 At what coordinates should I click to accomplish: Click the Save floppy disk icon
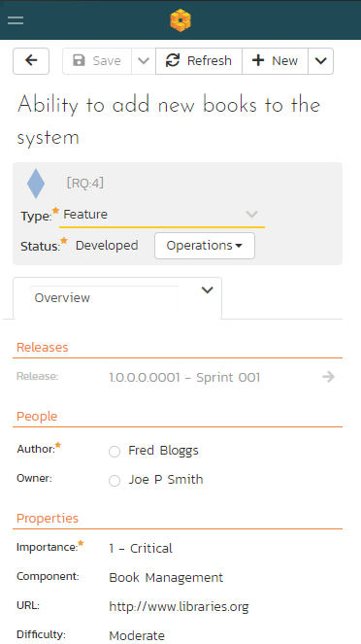coord(79,61)
